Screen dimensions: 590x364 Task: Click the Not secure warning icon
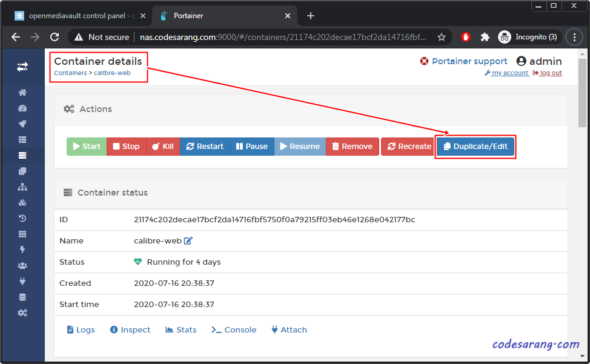(78, 37)
